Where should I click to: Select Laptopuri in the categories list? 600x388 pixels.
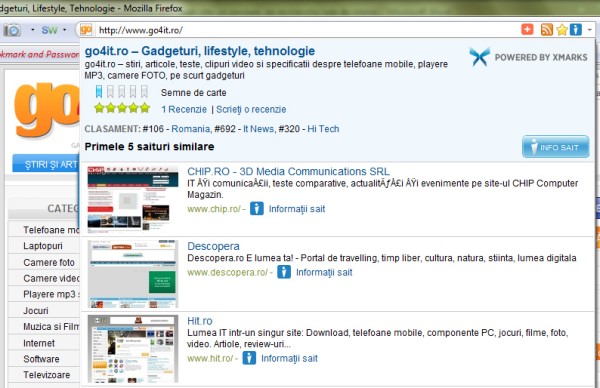point(43,246)
